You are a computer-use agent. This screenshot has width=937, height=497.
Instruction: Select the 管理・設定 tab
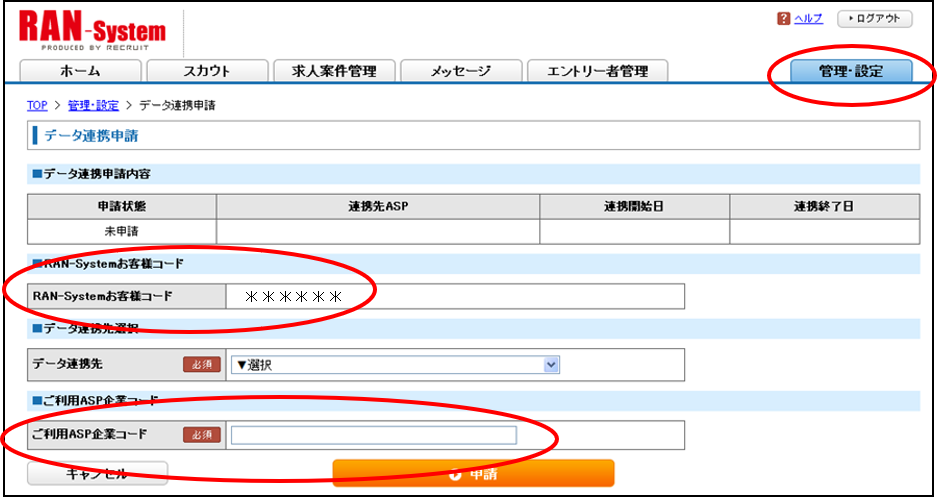[x=851, y=72]
